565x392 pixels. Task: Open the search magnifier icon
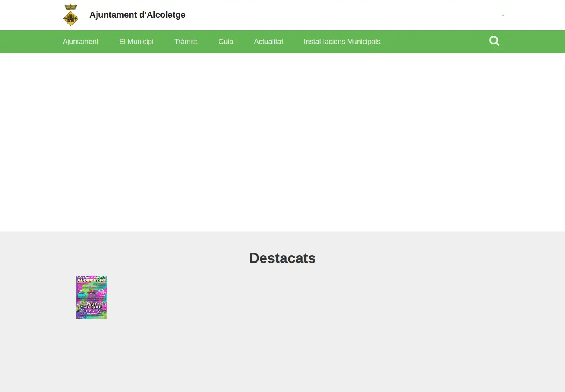tap(494, 41)
